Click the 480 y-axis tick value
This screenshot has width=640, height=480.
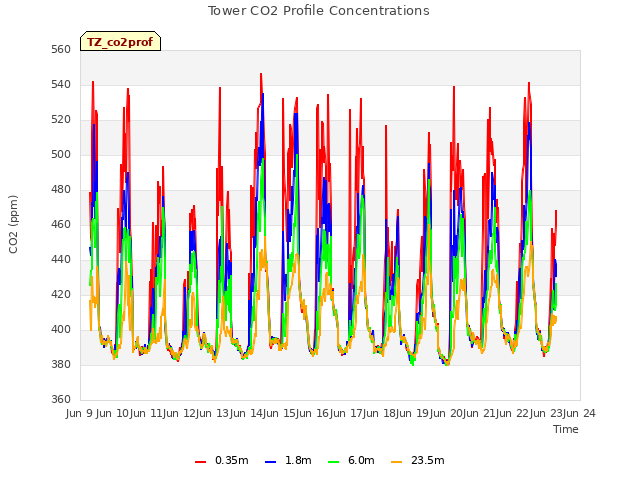pos(61,190)
